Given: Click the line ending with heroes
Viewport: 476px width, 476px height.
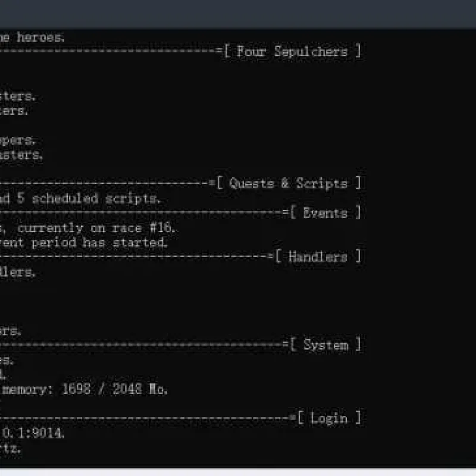Looking at the screenshot, I should 32,37.
